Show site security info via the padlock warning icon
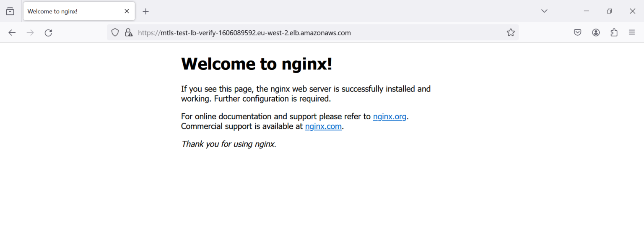 [129, 33]
